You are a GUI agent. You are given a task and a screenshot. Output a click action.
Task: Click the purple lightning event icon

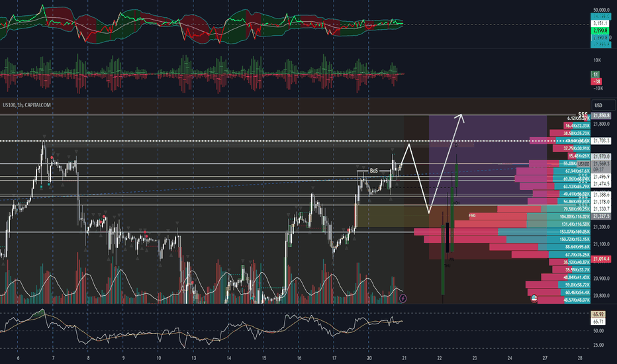point(403,298)
